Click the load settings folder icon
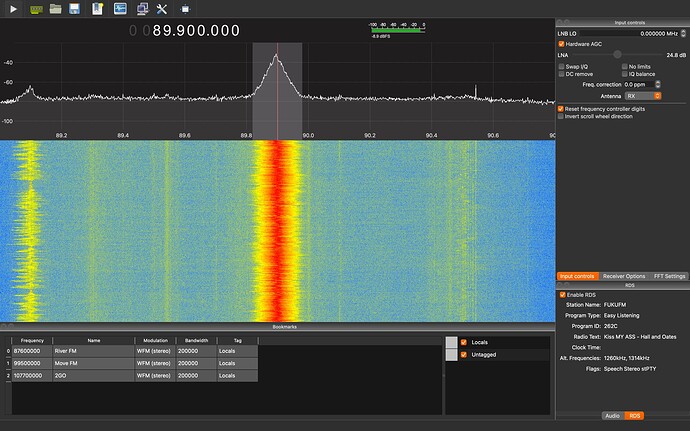690x431 pixels. coord(56,9)
